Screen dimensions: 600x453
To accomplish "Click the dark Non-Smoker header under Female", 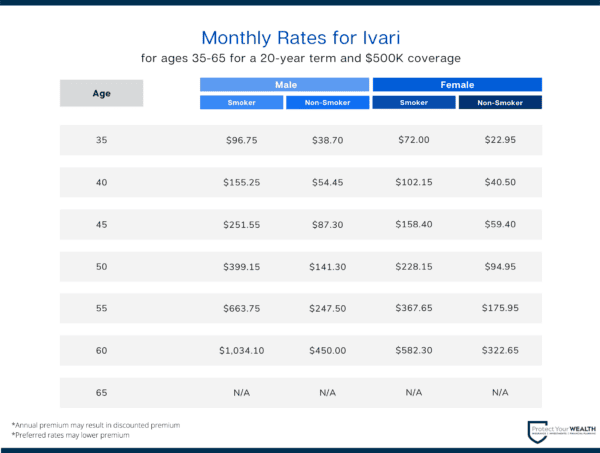I will coord(500,102).
